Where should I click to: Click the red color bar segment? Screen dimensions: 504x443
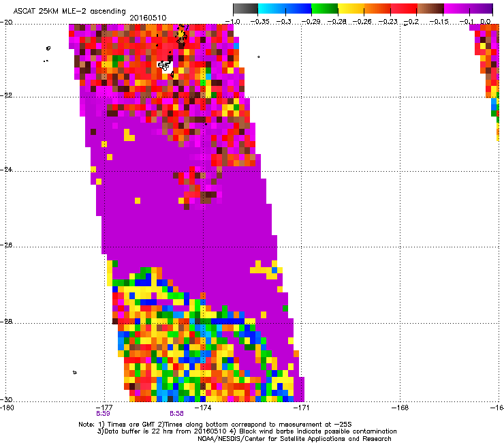[x=404, y=8]
